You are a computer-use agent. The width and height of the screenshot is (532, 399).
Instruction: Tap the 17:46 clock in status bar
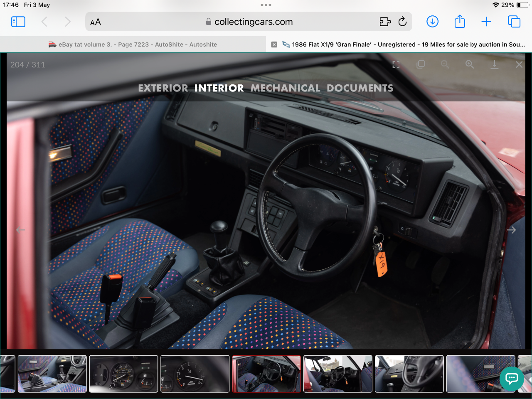pos(11,5)
